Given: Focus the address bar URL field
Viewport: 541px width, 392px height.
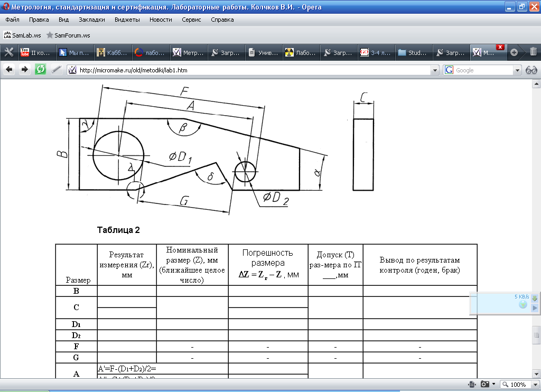Looking at the screenshot, I should pyautogui.click(x=254, y=70).
